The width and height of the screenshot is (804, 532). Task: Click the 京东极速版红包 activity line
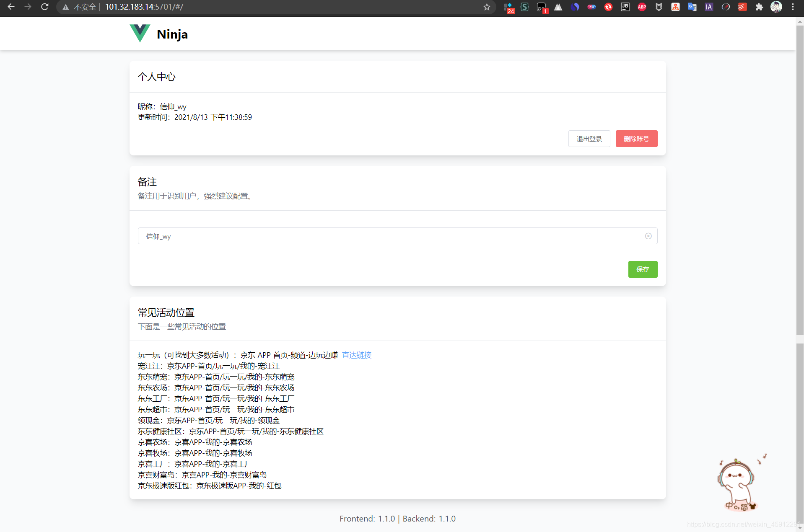click(x=210, y=486)
